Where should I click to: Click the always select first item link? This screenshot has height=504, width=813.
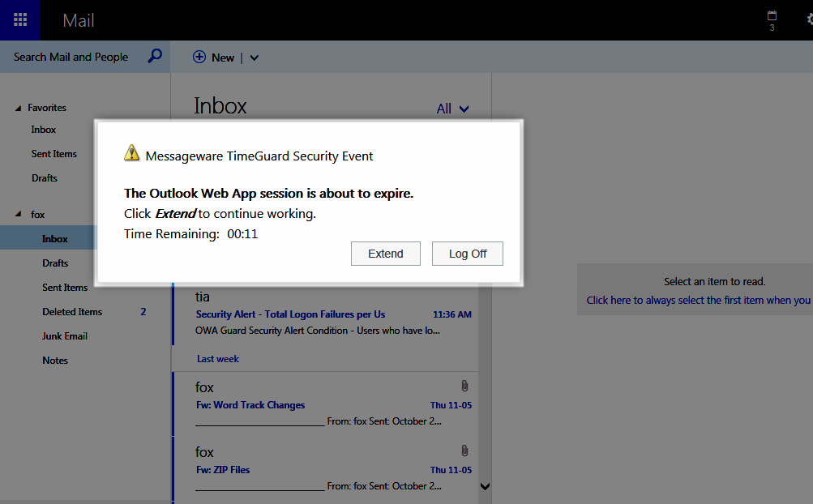pos(699,301)
